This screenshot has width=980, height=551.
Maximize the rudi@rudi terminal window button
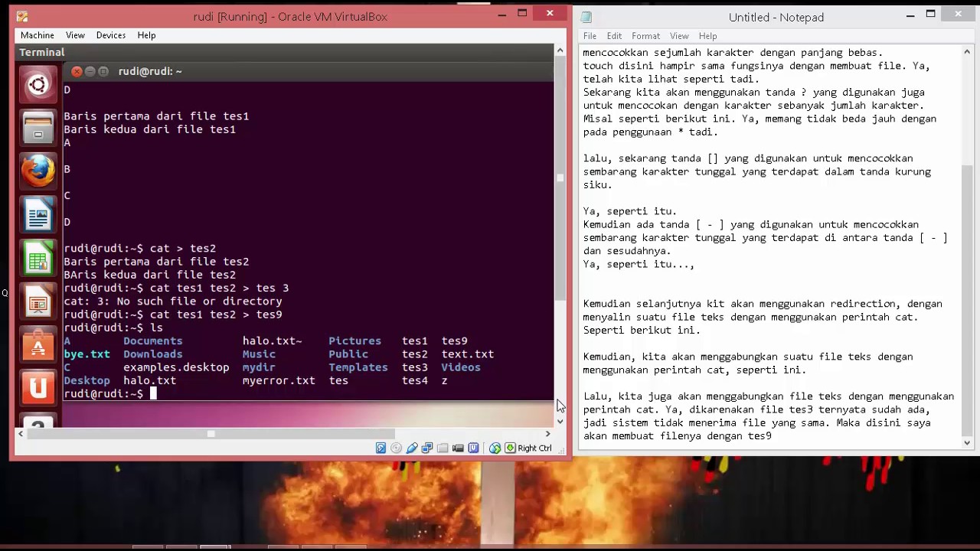point(103,71)
